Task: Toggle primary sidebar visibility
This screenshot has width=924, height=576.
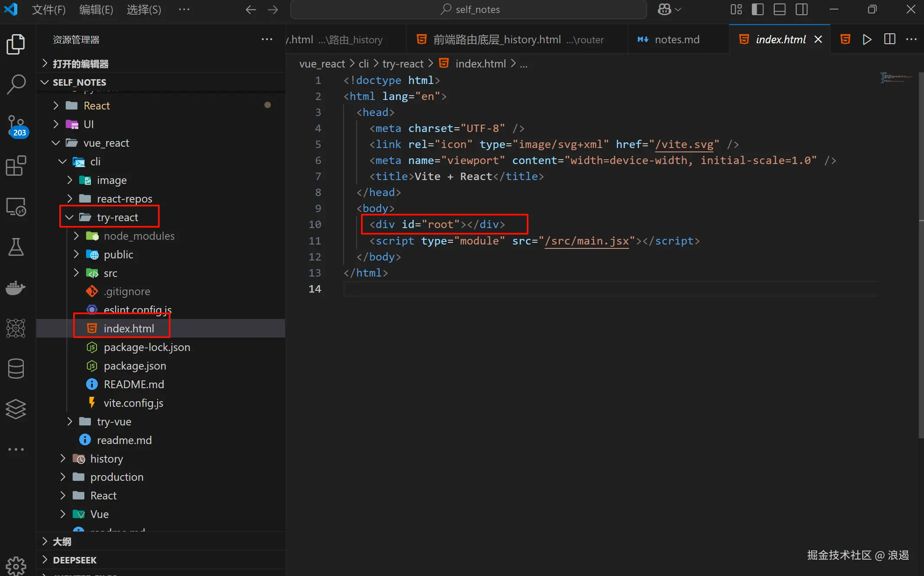Action: coord(758,10)
